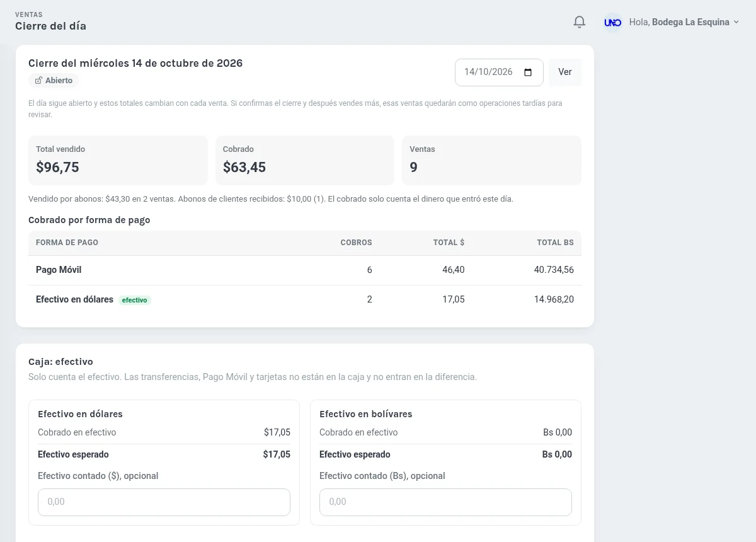Focus the Efectivo contado (Bs) input
Viewport: 756px width, 542px height.
coord(445,502)
